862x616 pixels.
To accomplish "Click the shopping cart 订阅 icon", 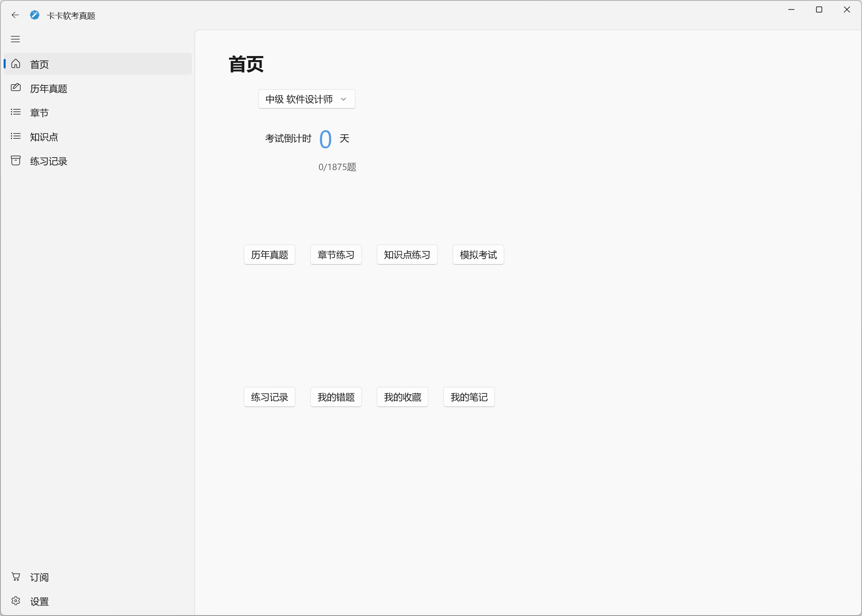I will tap(16, 577).
